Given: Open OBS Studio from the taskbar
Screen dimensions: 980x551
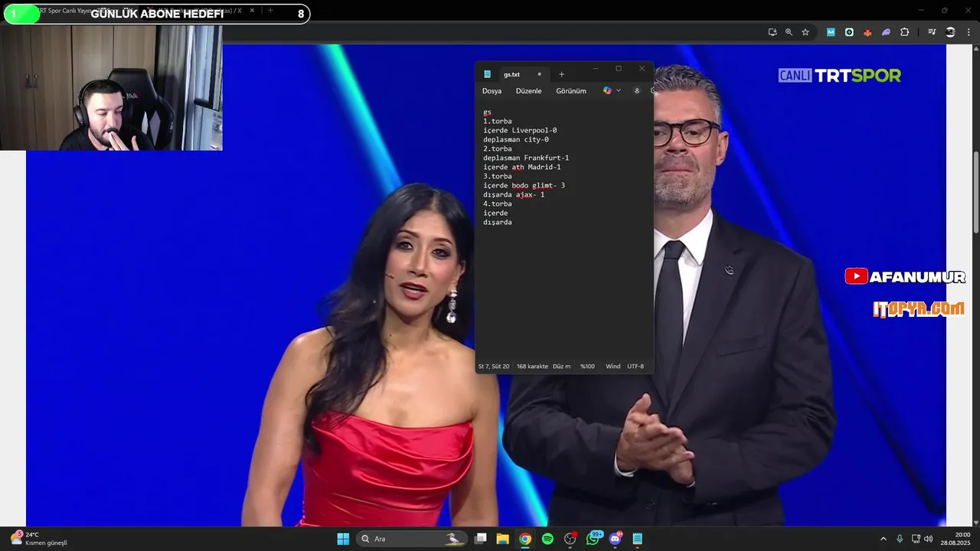Looking at the screenshot, I should (x=570, y=539).
